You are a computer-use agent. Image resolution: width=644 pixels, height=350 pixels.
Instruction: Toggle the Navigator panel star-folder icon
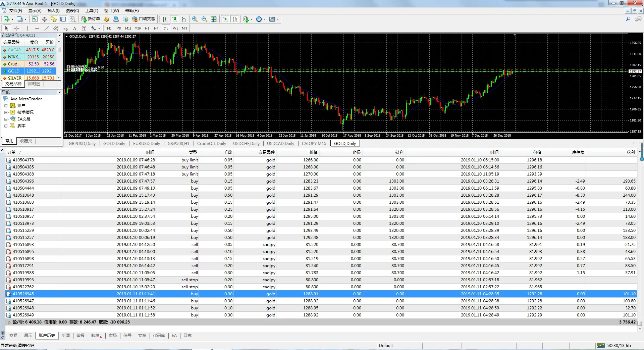point(54,19)
